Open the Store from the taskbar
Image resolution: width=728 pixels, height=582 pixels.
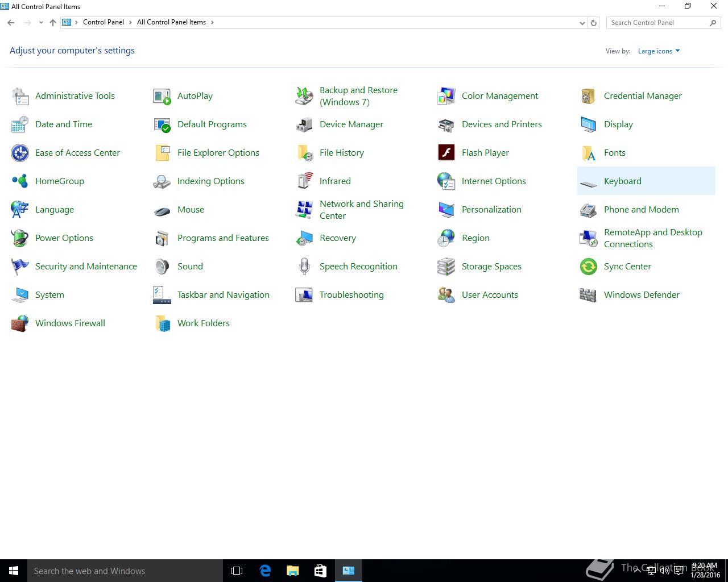[x=321, y=571]
